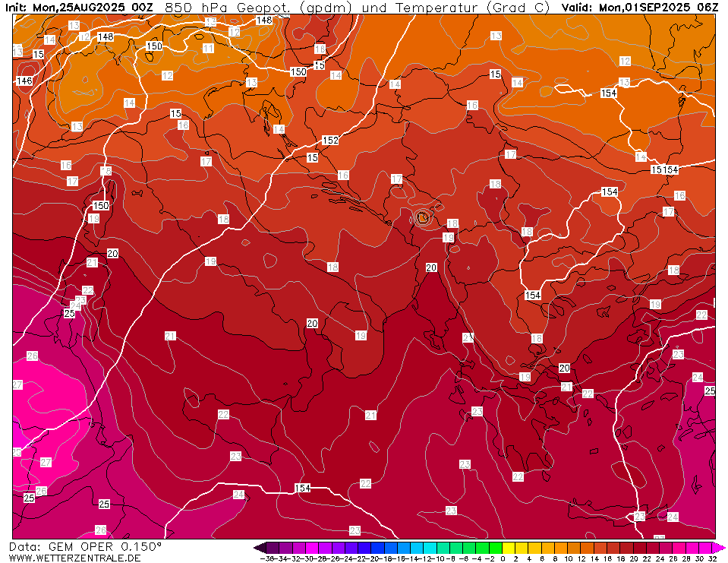Click the magenta arrow at legend's warm end
This screenshot has width=728, height=563.
point(718,547)
